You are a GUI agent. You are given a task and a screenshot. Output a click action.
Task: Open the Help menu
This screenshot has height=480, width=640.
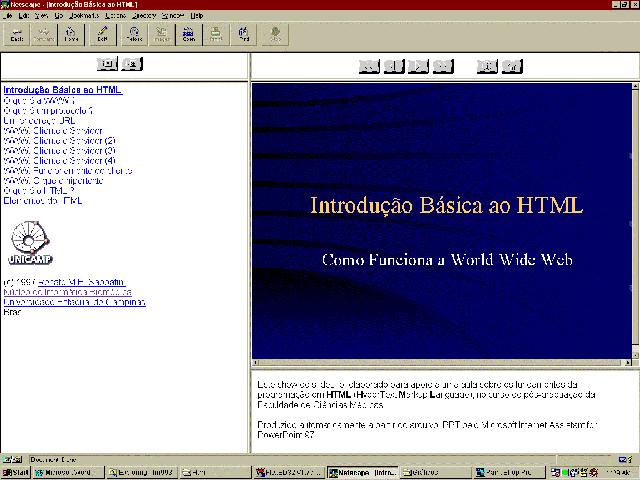(x=197, y=16)
